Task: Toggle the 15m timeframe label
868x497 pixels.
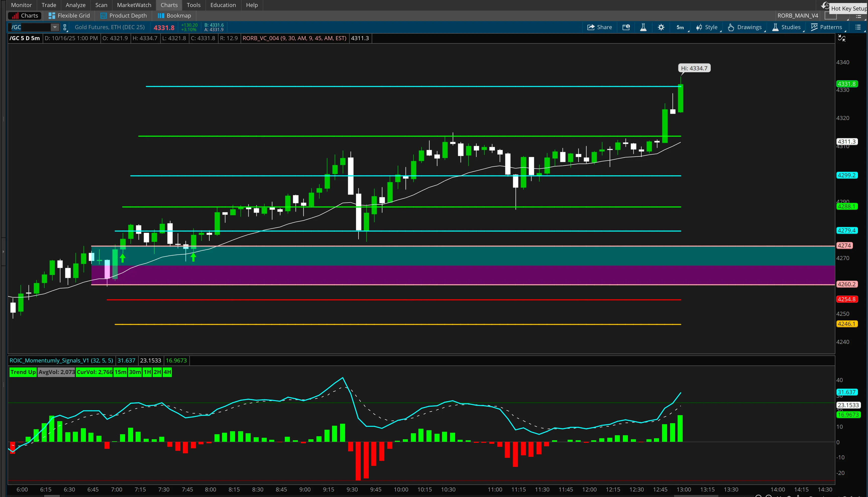Action: pos(120,372)
